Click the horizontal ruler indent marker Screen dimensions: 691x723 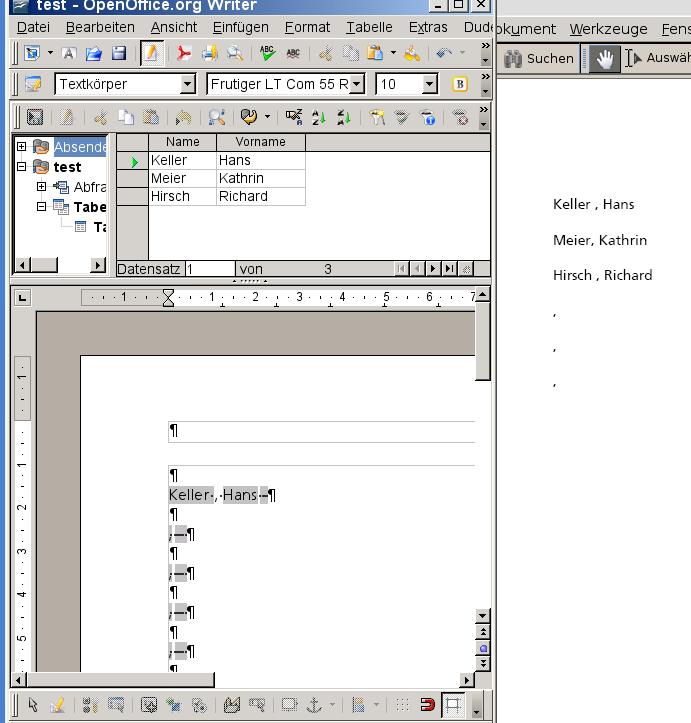tap(168, 297)
